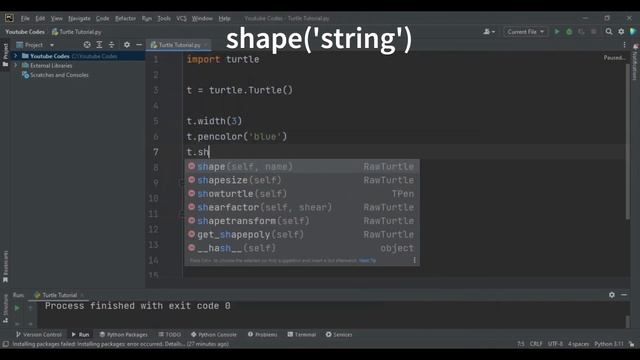Expand all icon in Project panel header
Screen dimensions: 640x360
99,44
